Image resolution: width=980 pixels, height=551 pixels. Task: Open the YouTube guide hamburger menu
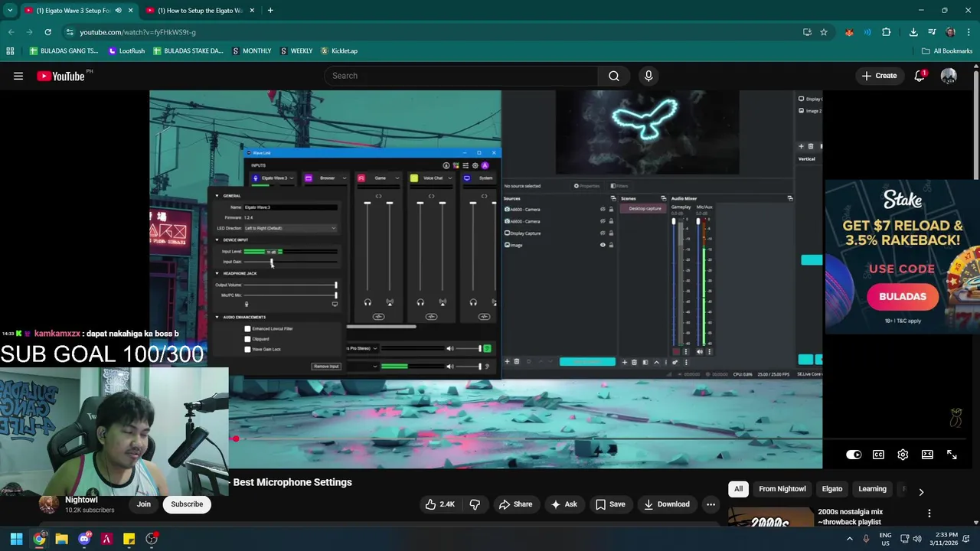point(18,76)
